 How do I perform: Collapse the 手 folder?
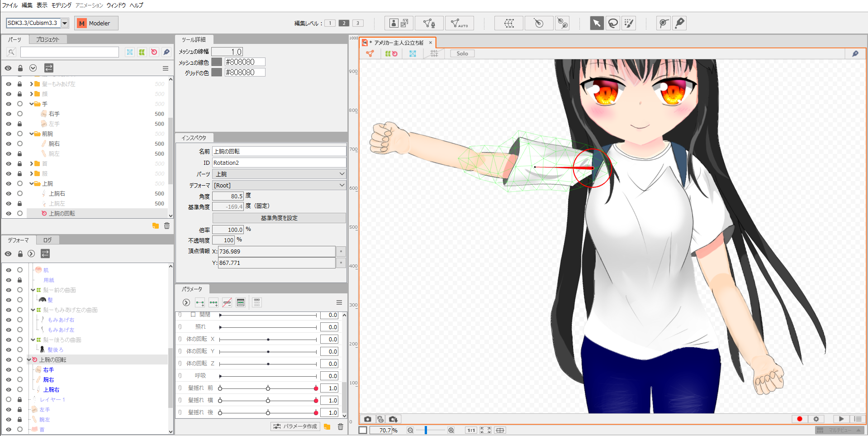click(x=31, y=104)
